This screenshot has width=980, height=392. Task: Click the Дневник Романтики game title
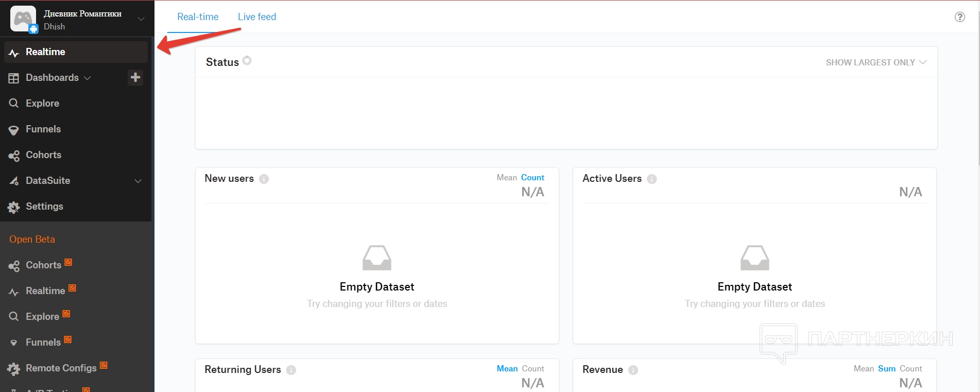[x=83, y=14]
